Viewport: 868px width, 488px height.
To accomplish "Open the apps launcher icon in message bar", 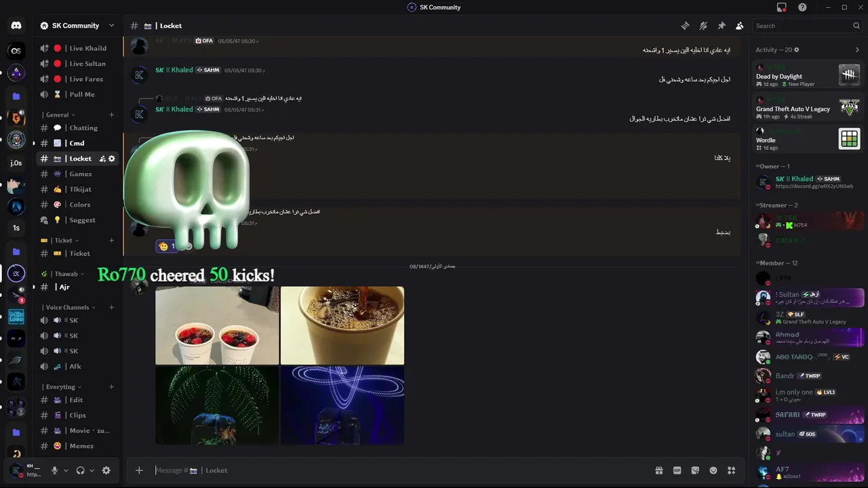I will pyautogui.click(x=731, y=470).
